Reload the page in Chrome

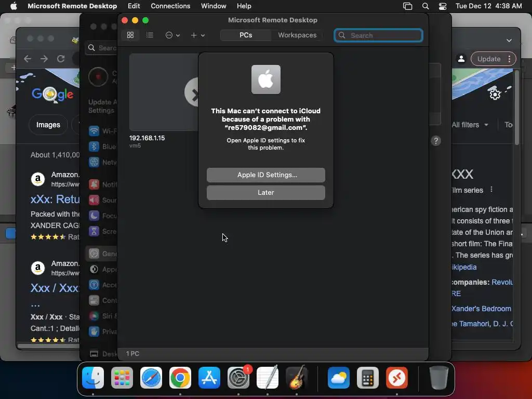pos(61,59)
